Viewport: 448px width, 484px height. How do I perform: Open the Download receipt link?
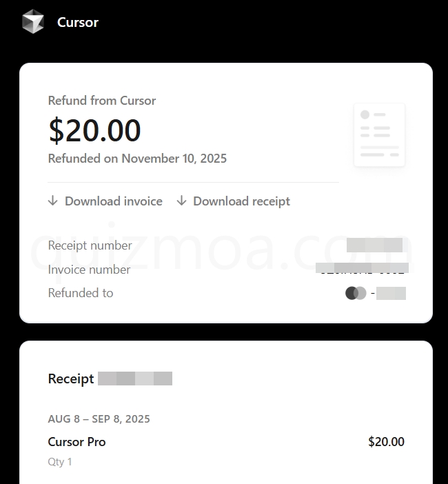[x=241, y=201]
